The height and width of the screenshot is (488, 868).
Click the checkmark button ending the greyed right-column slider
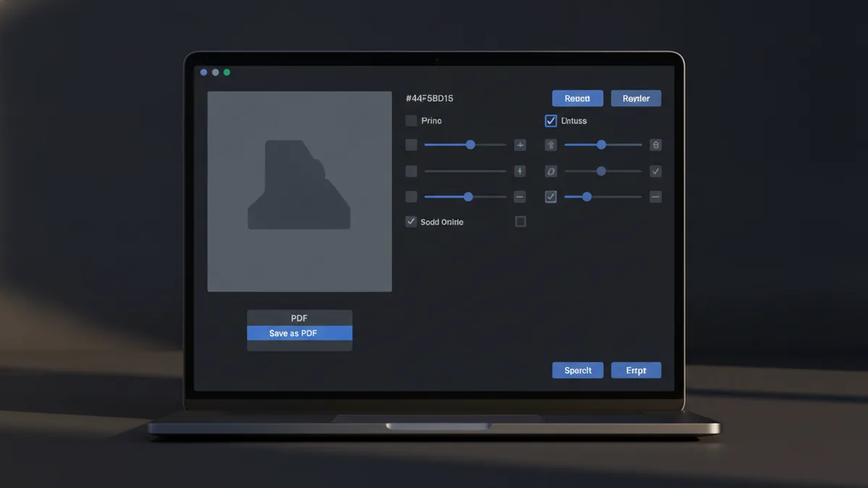655,171
